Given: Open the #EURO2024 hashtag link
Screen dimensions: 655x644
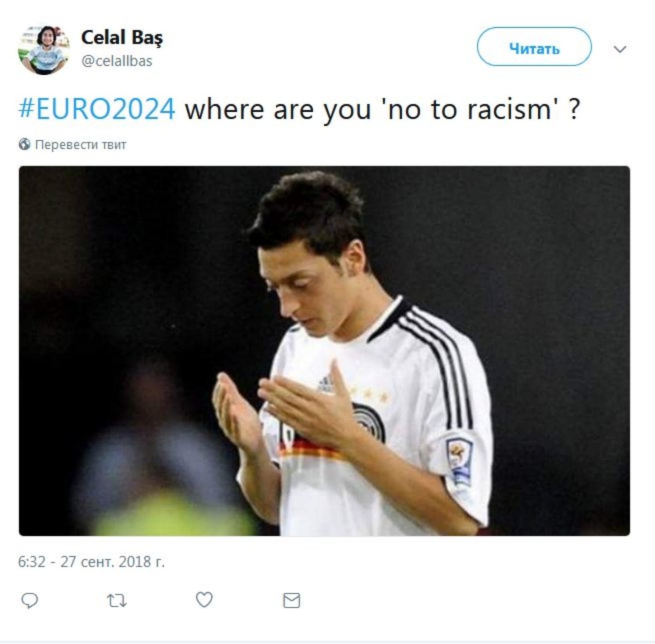Looking at the screenshot, I should (x=97, y=109).
